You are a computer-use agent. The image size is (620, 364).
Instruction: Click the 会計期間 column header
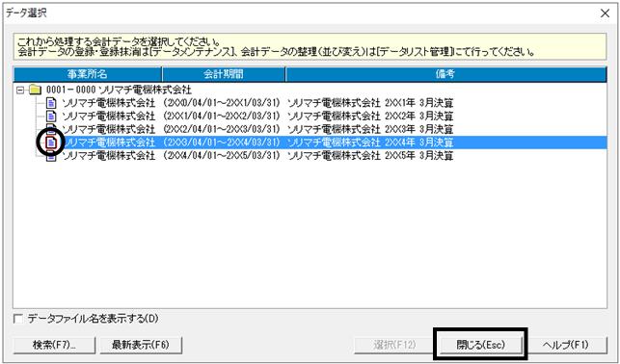coord(224,74)
